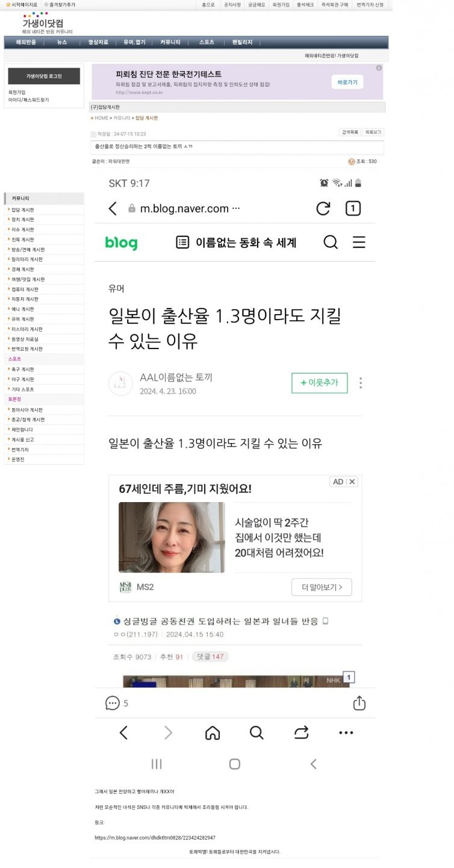Tap the browser home icon

point(213,732)
